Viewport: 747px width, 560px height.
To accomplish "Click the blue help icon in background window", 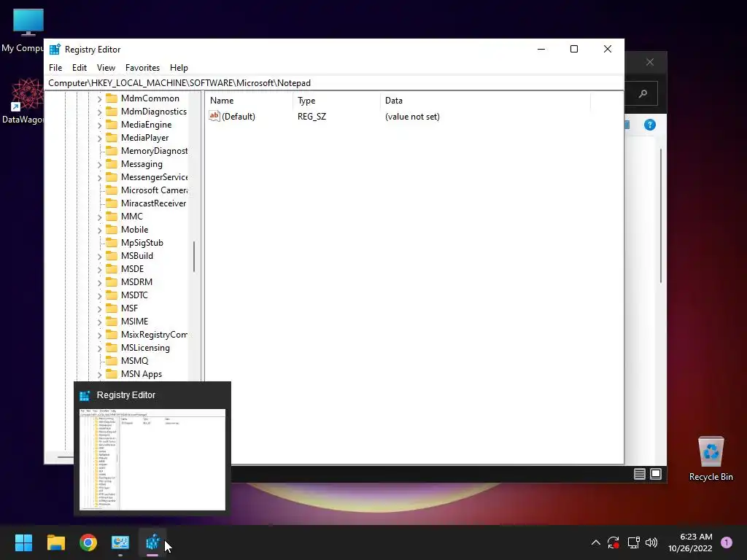I will [x=650, y=125].
